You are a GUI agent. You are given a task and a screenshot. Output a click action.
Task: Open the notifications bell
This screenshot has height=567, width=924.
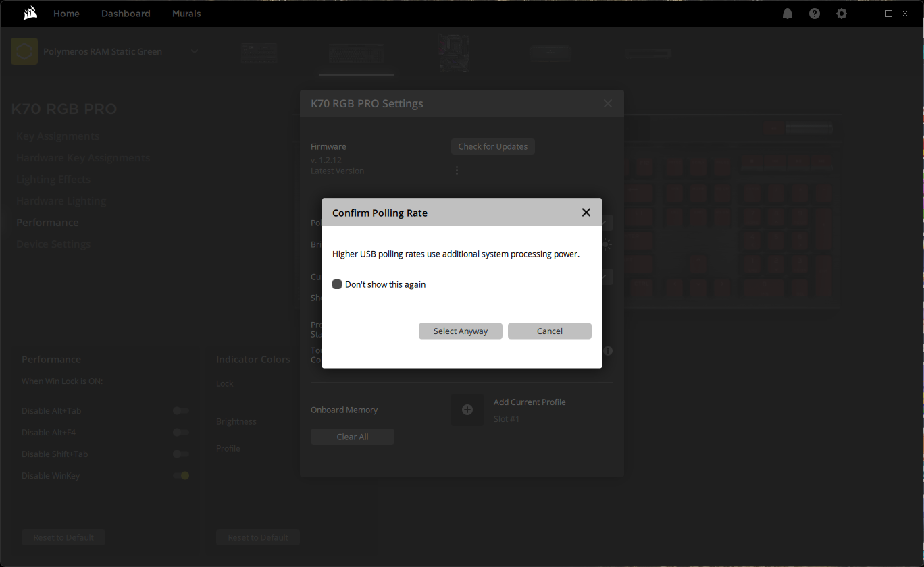tap(788, 13)
